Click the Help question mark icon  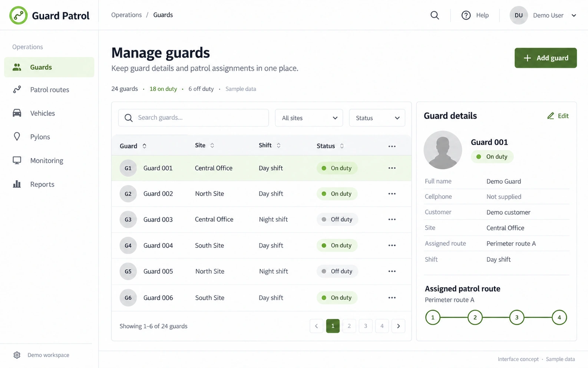pyautogui.click(x=466, y=15)
